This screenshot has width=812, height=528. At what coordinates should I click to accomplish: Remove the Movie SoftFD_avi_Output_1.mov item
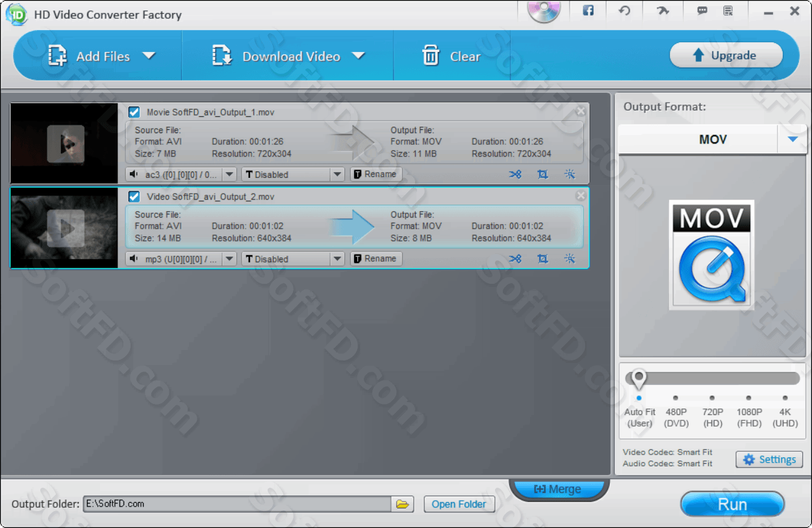[581, 111]
